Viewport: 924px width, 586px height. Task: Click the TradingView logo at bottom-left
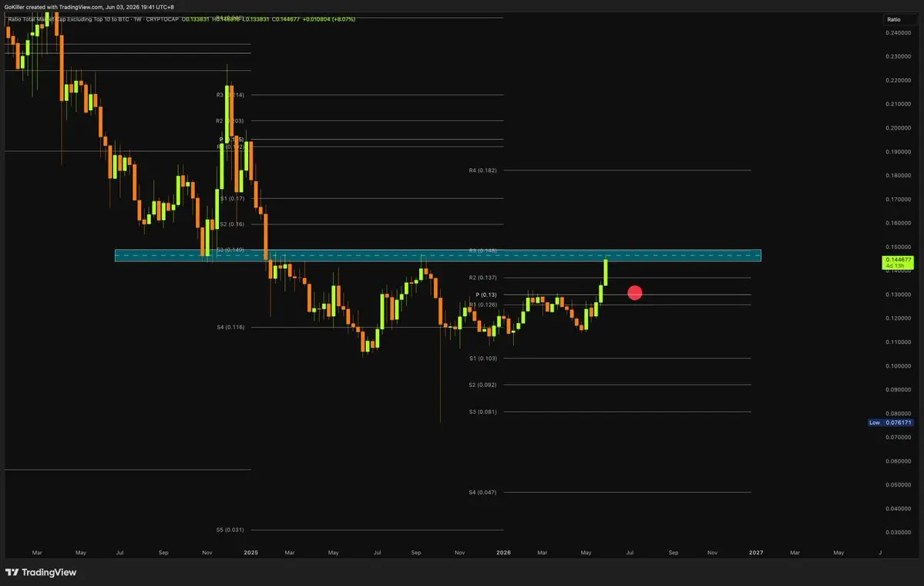41,572
